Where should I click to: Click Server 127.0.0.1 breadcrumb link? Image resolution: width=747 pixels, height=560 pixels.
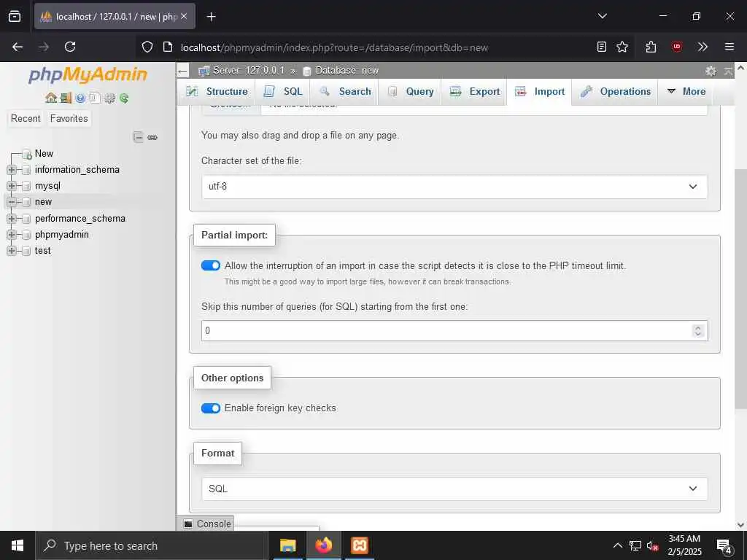248,71
